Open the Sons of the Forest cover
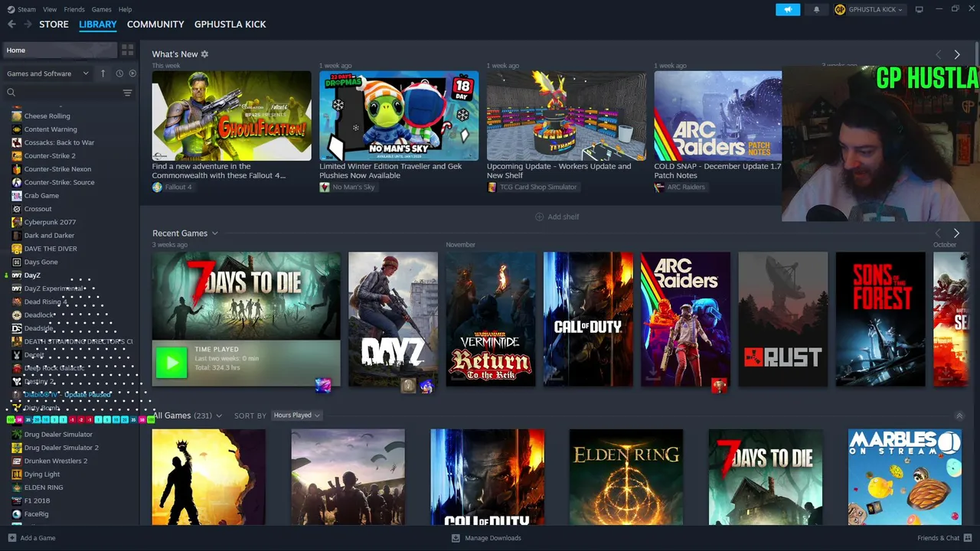Image resolution: width=980 pixels, height=551 pixels. pos(880,319)
